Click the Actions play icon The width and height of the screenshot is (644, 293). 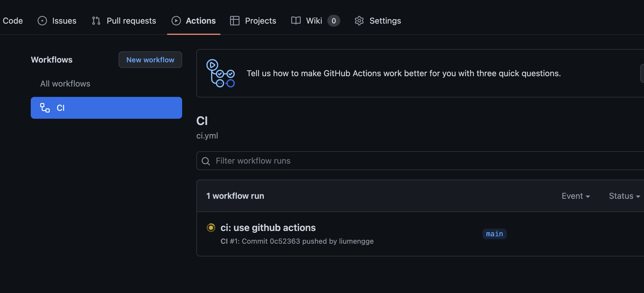176,21
